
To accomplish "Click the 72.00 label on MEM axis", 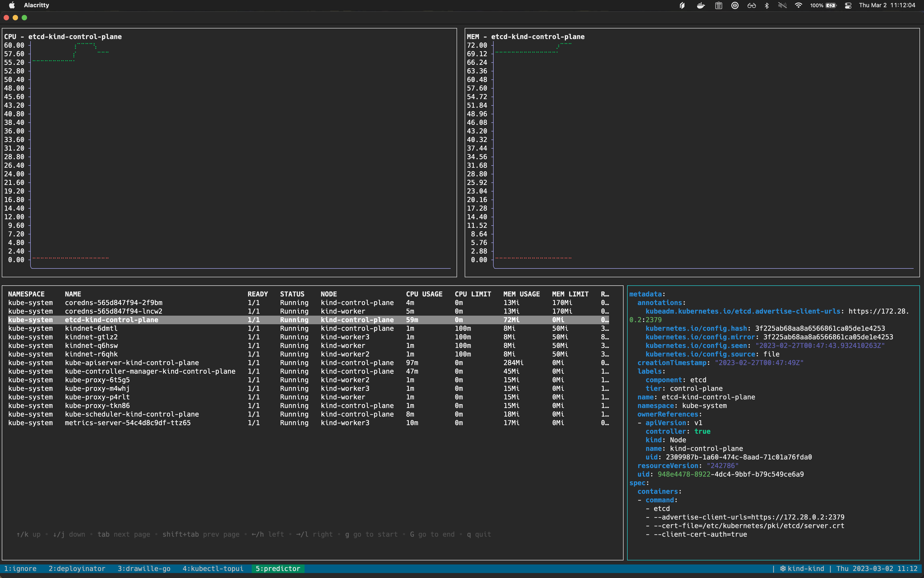I will 477,45.
